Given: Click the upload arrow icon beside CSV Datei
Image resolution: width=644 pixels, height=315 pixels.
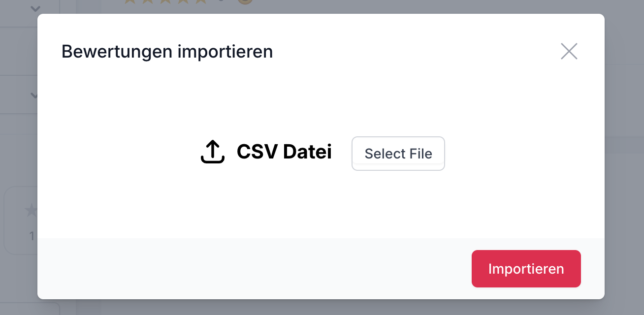Looking at the screenshot, I should point(213,152).
